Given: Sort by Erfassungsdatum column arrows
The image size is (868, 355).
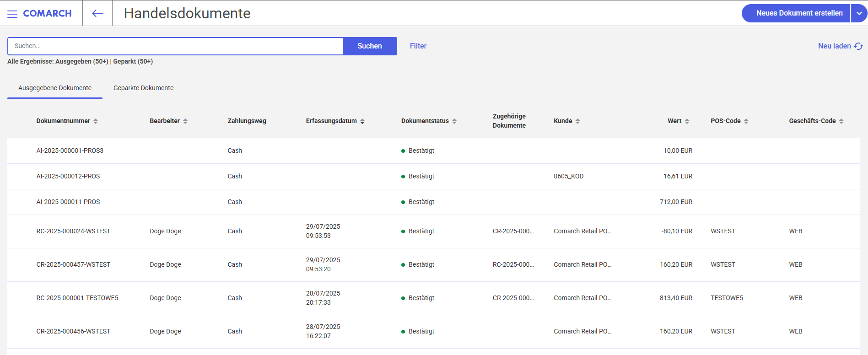Looking at the screenshot, I should tap(362, 121).
